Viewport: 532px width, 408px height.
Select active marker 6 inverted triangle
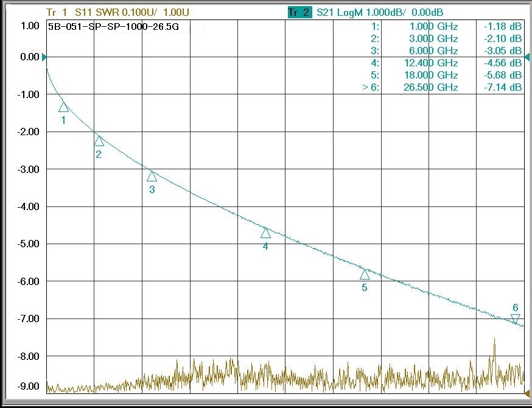(x=516, y=319)
